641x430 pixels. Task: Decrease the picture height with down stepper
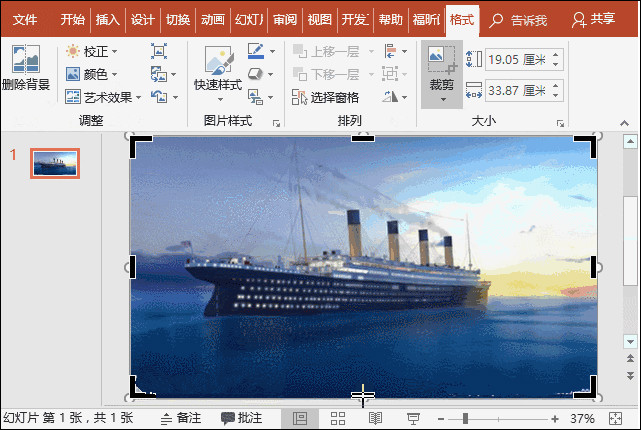click(556, 65)
